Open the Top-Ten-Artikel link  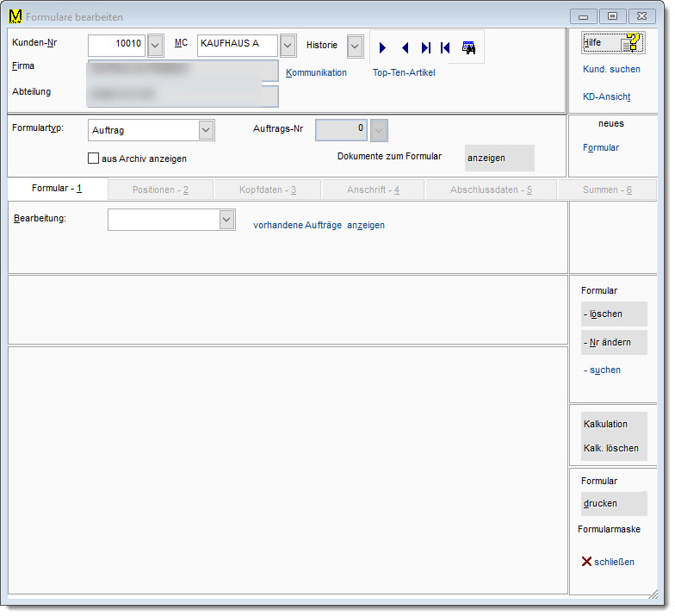click(404, 73)
